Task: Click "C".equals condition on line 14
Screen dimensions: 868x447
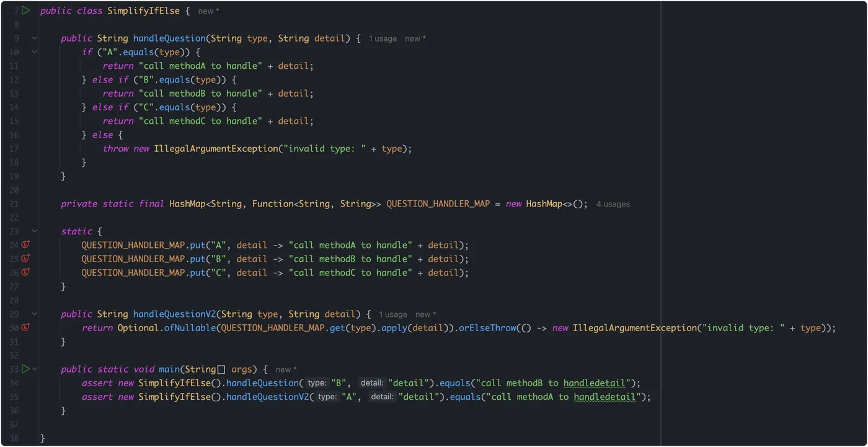Action: click(x=180, y=107)
